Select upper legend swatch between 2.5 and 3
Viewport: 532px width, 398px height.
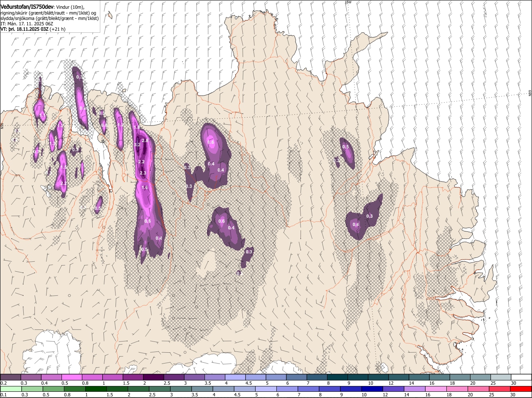pos(174,377)
